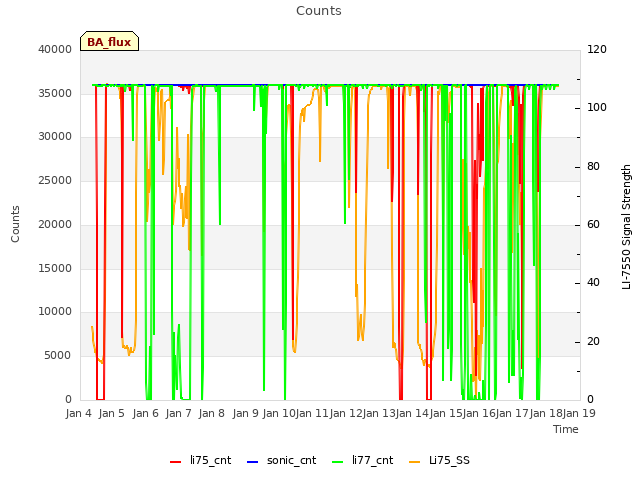Click the Jan 5 x-axis label
The height and width of the screenshot is (480, 640).
point(111,413)
